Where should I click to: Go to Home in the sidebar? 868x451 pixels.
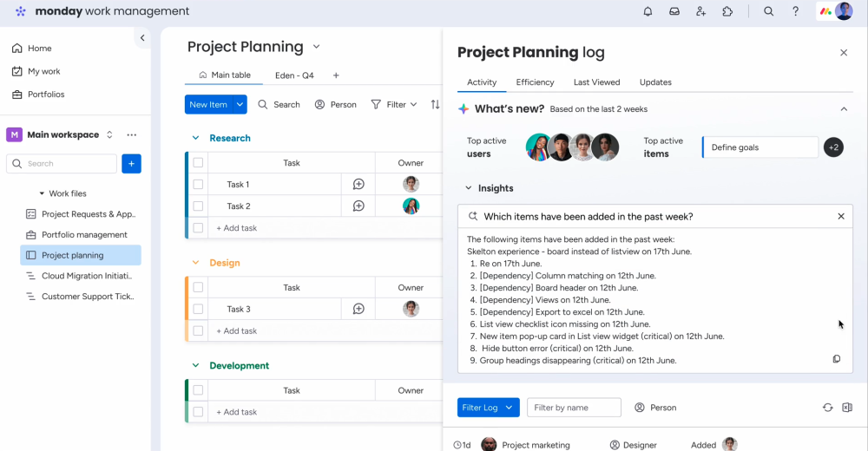[32, 49]
